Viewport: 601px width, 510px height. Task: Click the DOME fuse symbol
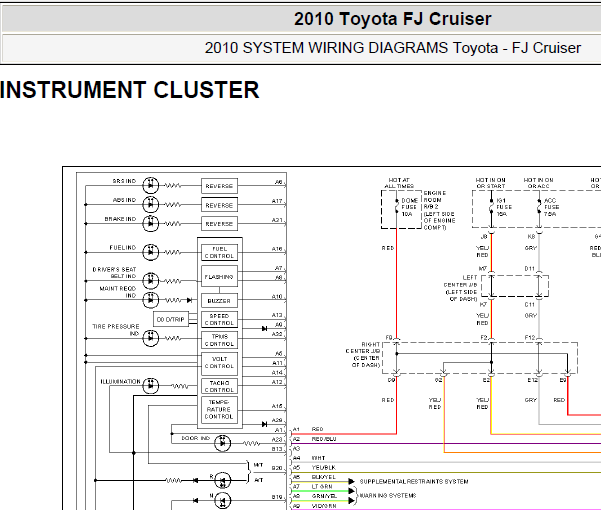[397, 207]
